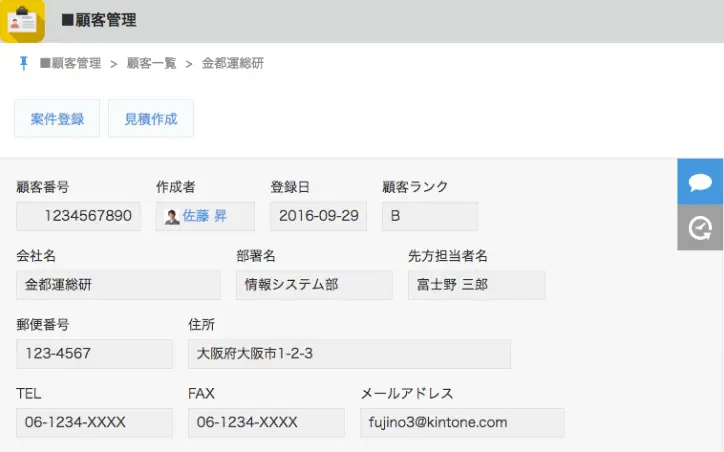Click the 先方担当者名 field 富士野 三郎
Viewport: 724px width, 452px height.
point(476,285)
